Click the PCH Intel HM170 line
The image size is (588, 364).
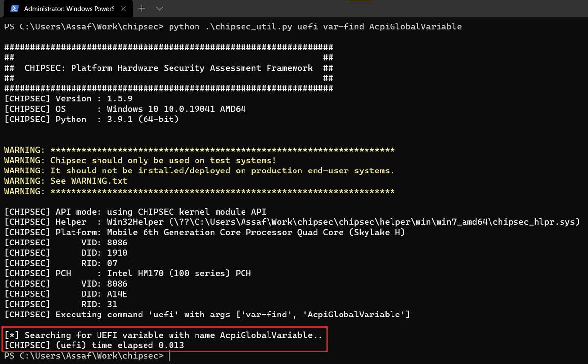tap(127, 274)
